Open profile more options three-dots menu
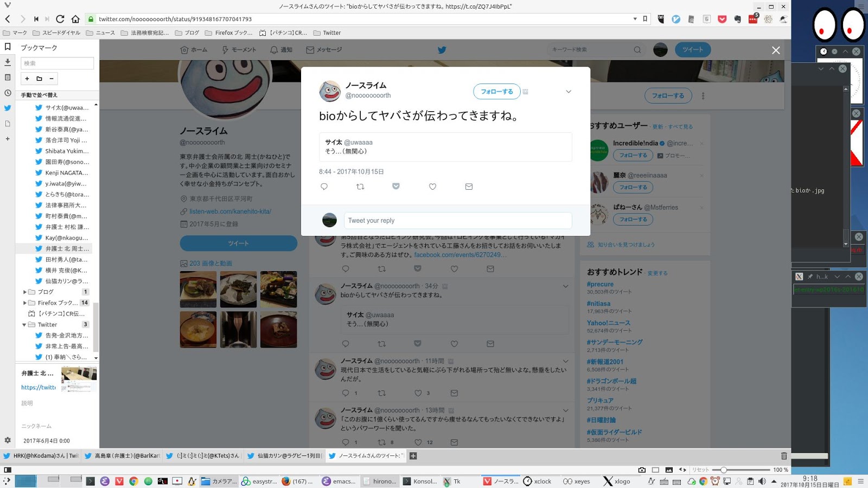This screenshot has height=488, width=868. click(703, 96)
